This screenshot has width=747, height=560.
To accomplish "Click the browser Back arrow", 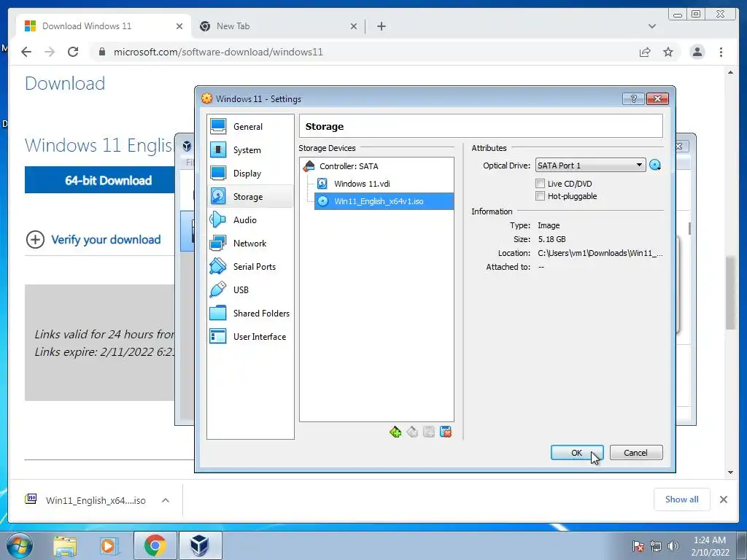I will click(x=26, y=52).
